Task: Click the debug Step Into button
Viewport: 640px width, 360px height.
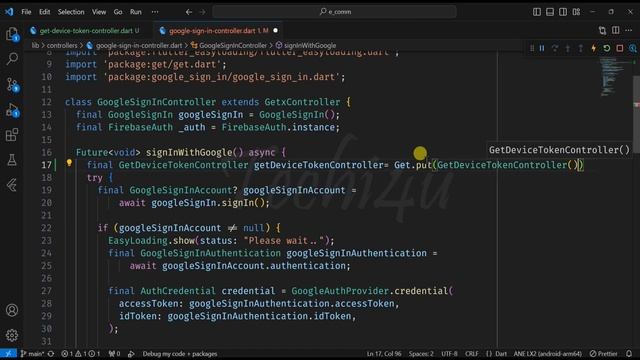Action: (568, 49)
